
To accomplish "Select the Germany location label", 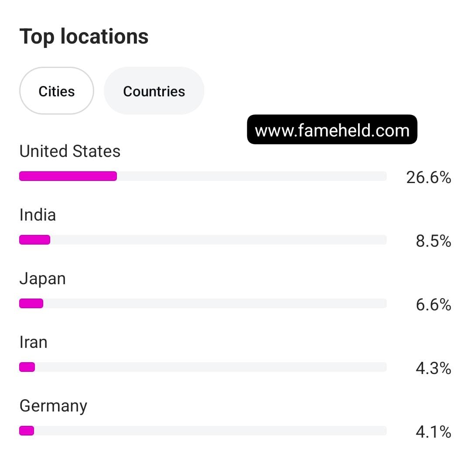I will [53, 406].
